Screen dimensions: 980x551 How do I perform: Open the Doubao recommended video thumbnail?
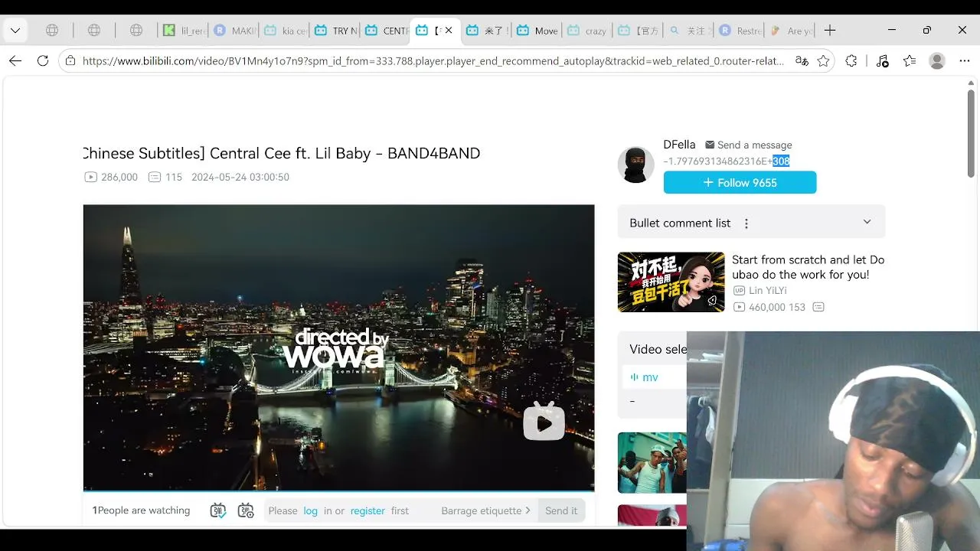click(671, 282)
